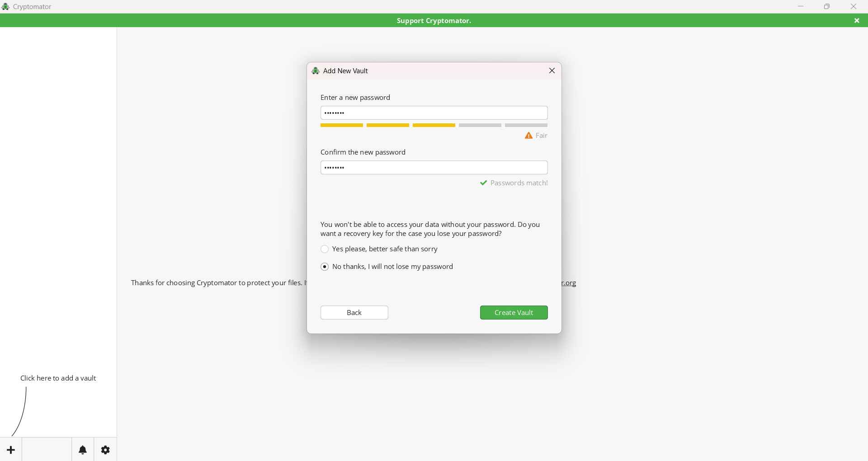Viewport: 868px width, 461px height.
Task: Maximize the Cryptomator window
Action: 827,7
